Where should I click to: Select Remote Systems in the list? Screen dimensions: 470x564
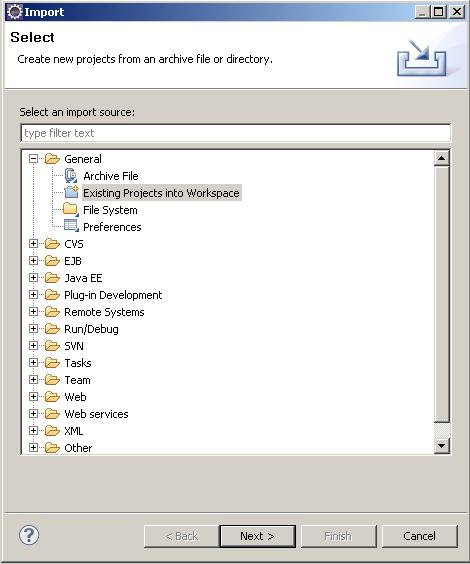(104, 312)
